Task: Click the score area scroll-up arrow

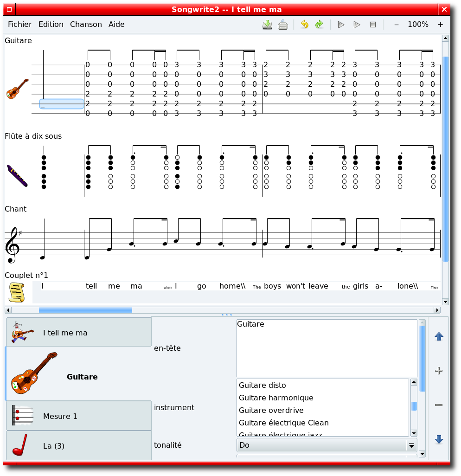Action: click(446, 38)
